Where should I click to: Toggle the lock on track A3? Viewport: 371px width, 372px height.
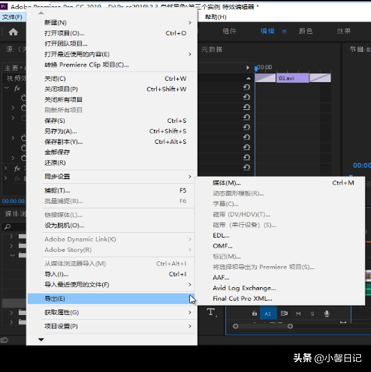click(x=255, y=313)
